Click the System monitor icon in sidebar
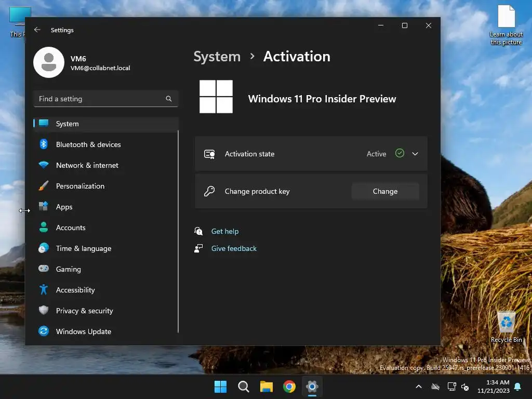 click(44, 124)
